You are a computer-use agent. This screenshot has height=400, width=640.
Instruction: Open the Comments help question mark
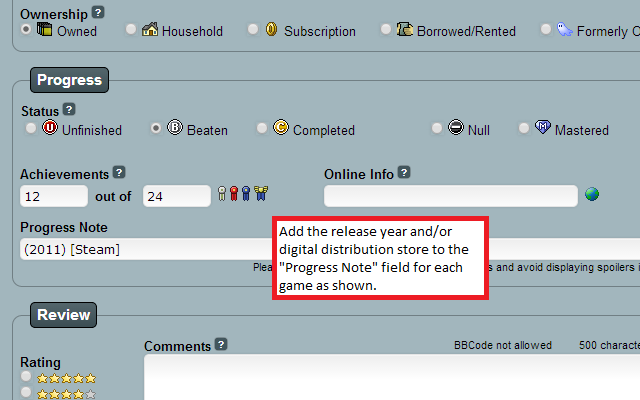221,344
